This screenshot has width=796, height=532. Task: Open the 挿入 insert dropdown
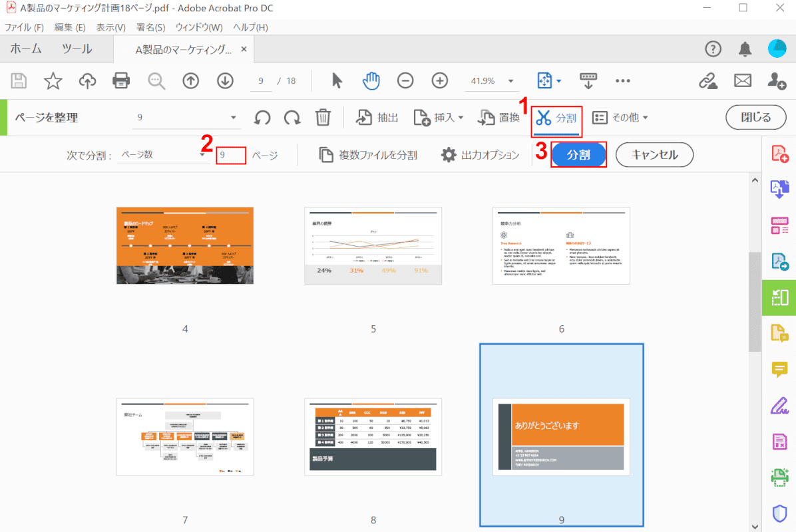[x=439, y=118]
